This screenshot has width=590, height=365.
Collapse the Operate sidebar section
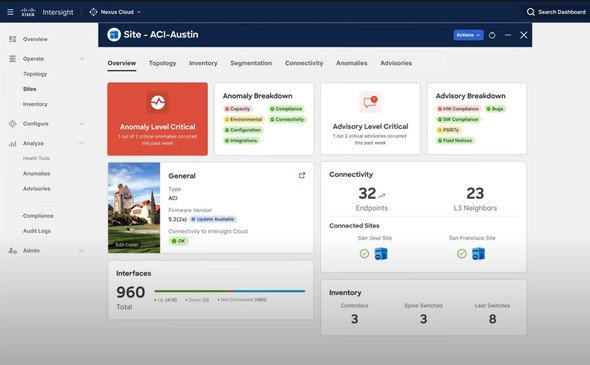81,59
